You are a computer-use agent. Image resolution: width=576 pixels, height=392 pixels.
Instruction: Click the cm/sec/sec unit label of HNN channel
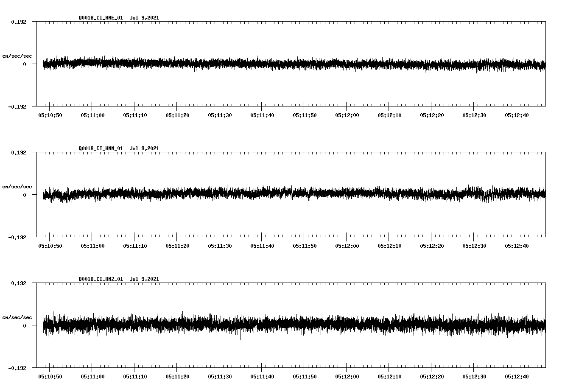(x=17, y=186)
